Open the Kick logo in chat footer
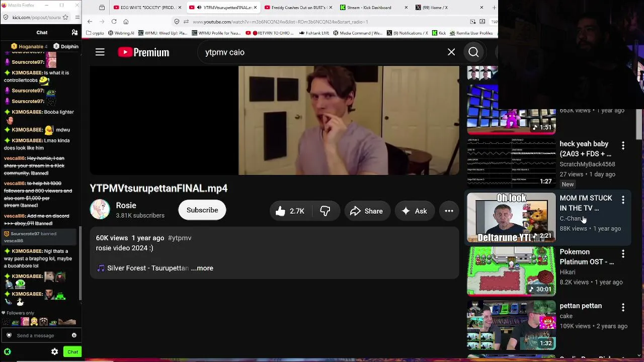Image resolution: width=644 pixels, height=362 pixels. point(7,352)
